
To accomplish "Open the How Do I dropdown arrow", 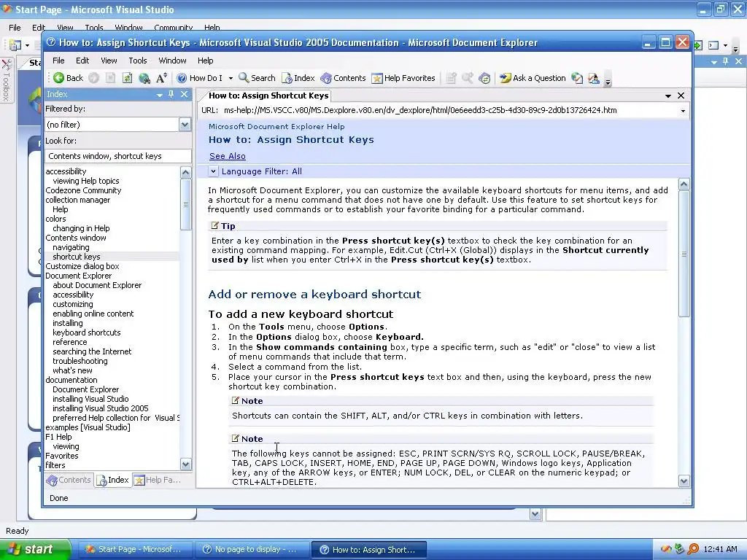I will [x=231, y=78].
